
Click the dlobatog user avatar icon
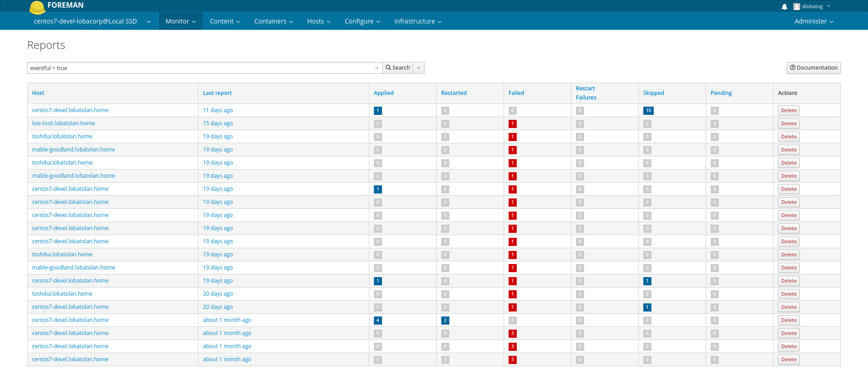click(x=797, y=7)
